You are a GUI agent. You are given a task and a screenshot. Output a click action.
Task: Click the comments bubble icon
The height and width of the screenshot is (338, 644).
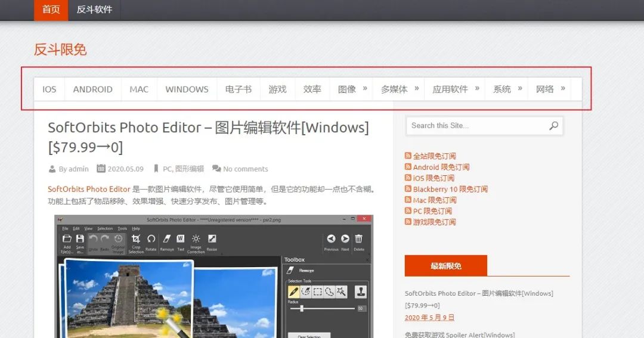coord(216,168)
